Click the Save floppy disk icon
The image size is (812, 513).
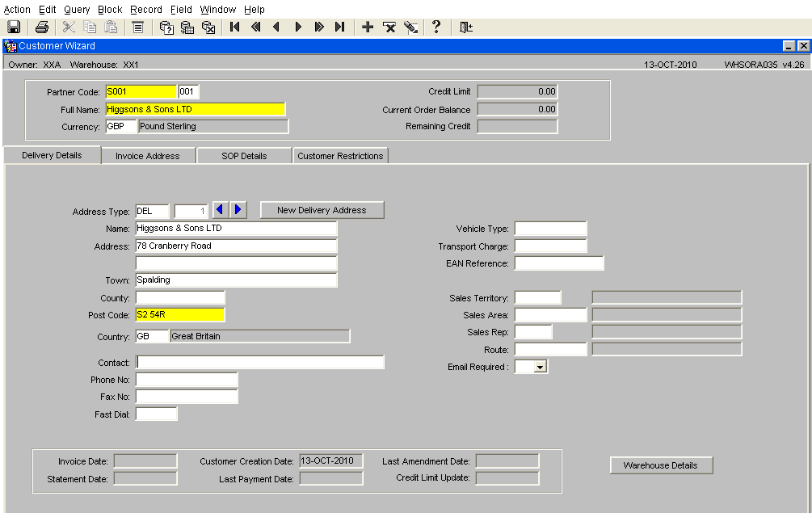(14, 27)
